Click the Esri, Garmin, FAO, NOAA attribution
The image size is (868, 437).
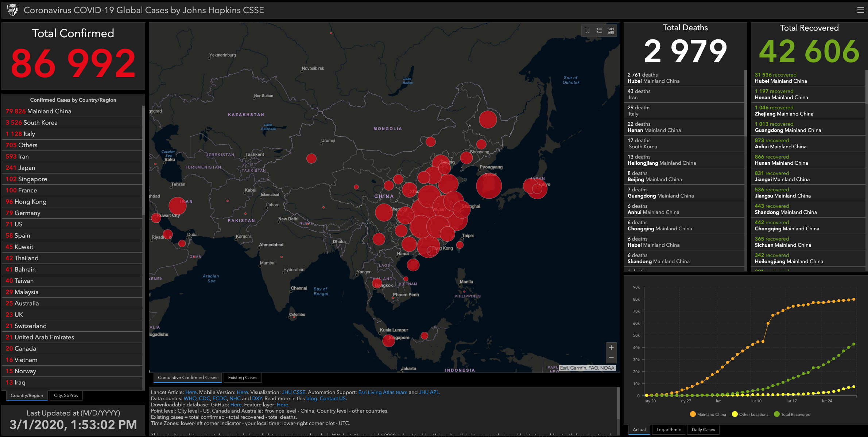click(587, 368)
